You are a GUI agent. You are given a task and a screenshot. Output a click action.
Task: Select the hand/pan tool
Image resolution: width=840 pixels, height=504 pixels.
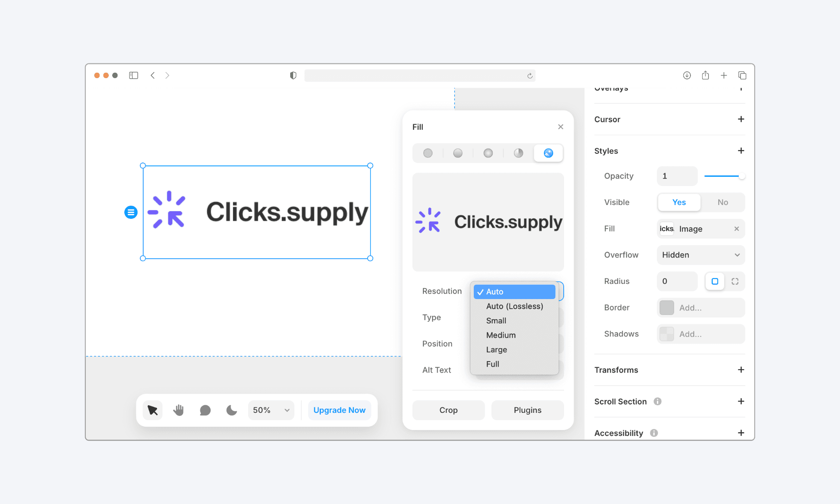pos(179,410)
